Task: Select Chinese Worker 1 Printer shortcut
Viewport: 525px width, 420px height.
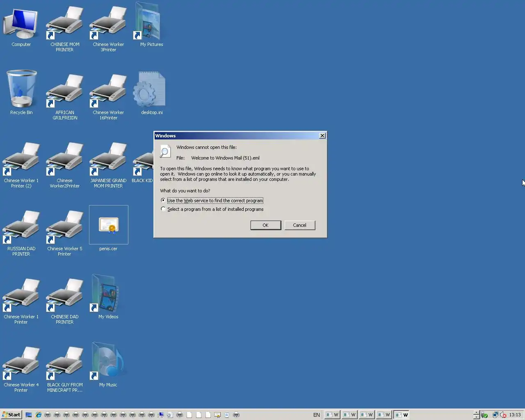Action: (21, 301)
